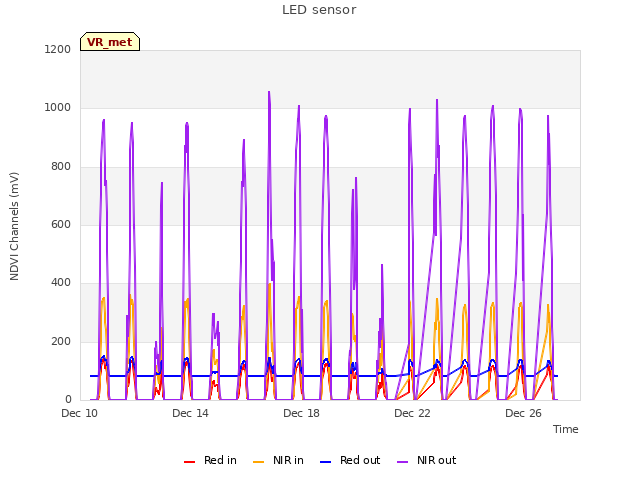Click the 800 y-axis tick label
The image size is (640, 480).
tap(61, 167)
